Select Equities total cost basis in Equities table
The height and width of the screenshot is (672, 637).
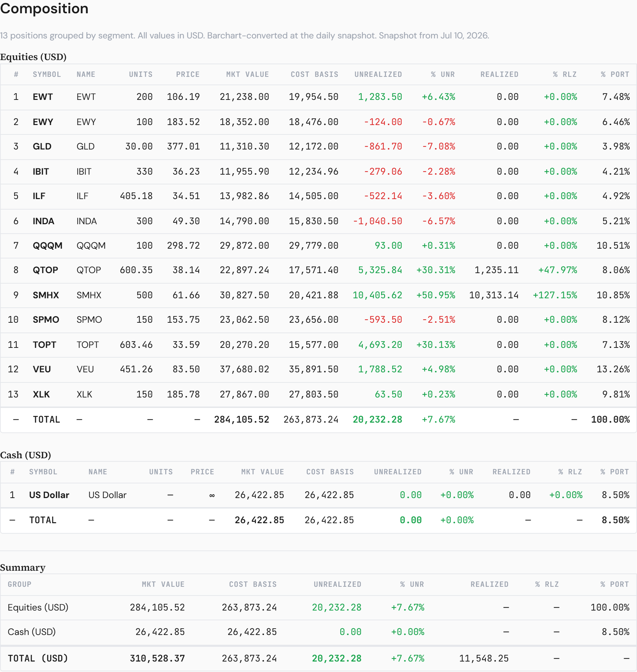311,419
